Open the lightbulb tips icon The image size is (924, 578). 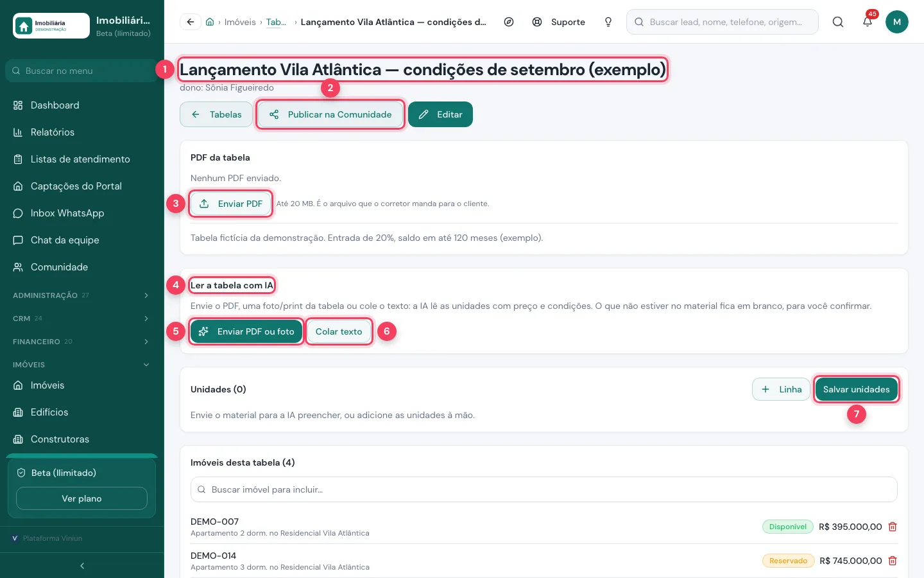pyautogui.click(x=608, y=22)
